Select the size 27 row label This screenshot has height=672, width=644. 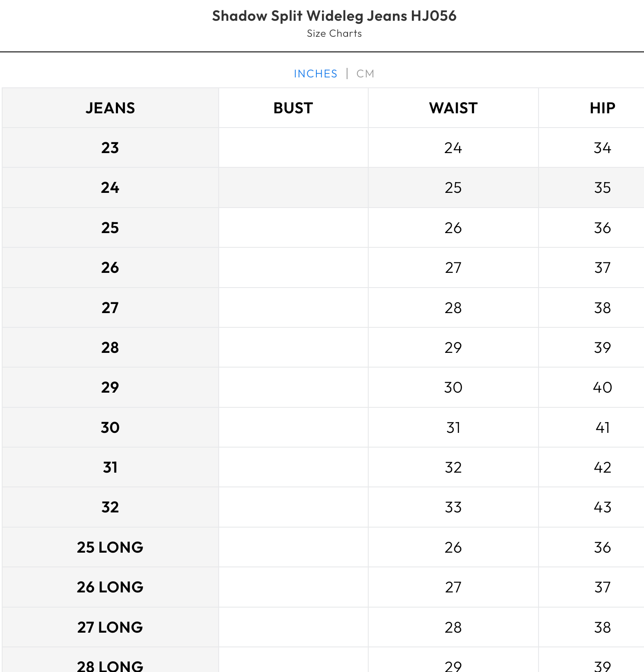coord(110,308)
